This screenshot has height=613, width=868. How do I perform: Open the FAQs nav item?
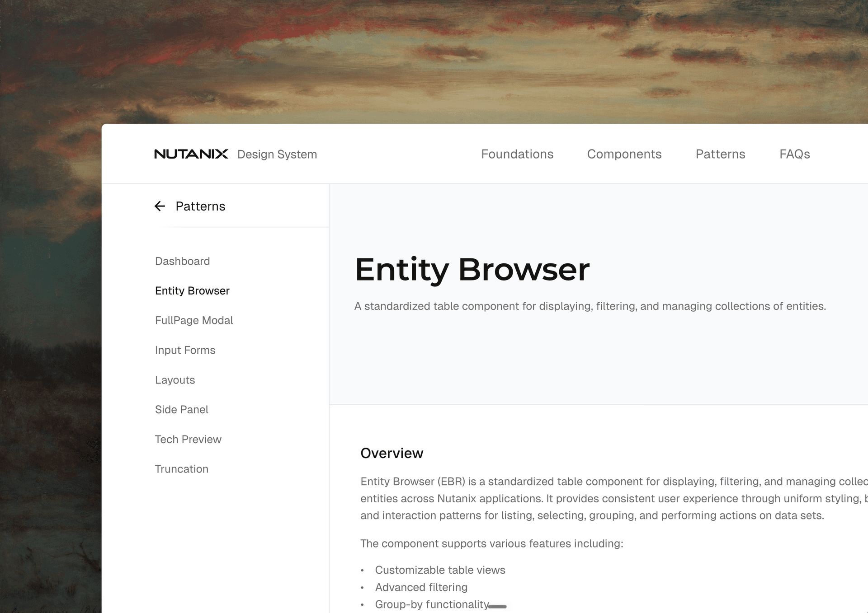794,154
